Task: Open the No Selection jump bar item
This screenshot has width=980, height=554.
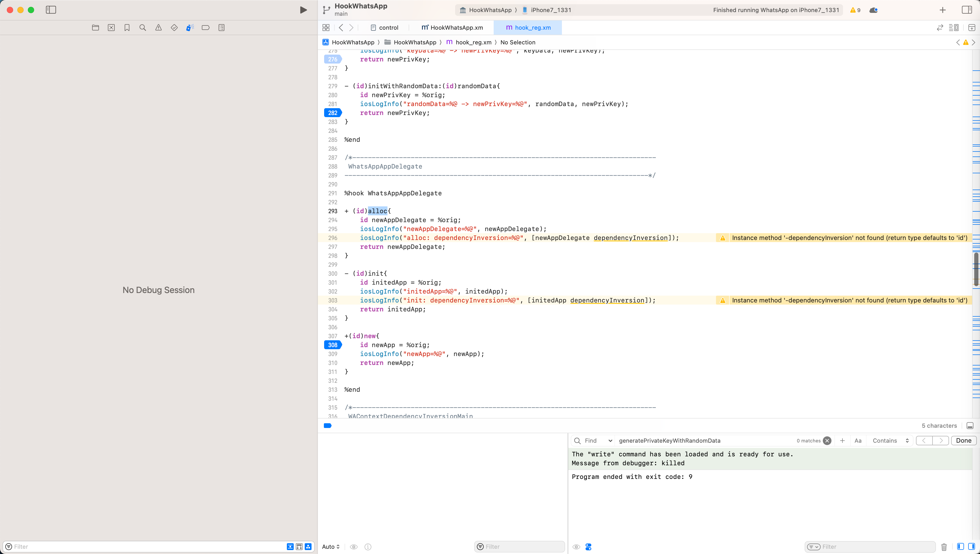Action: point(518,42)
